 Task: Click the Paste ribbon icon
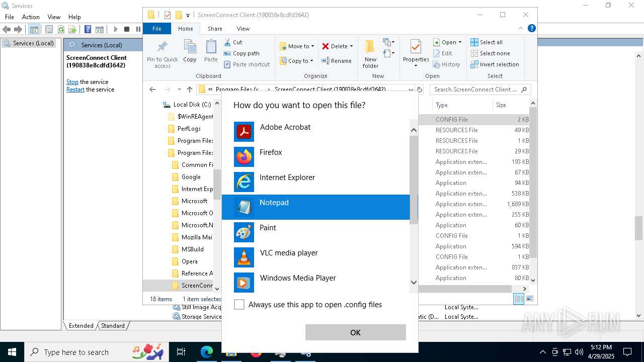coord(211,51)
